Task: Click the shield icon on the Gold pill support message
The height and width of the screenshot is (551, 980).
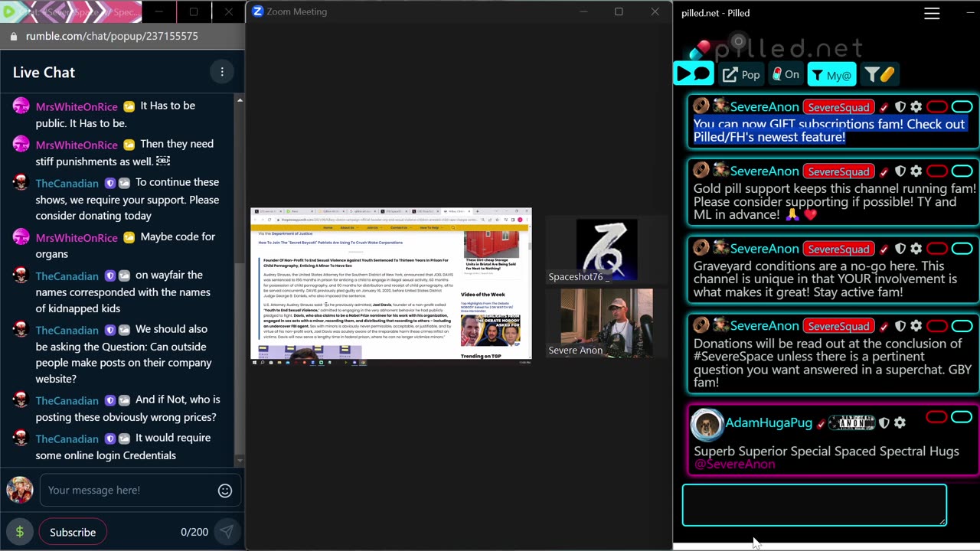Action: point(900,171)
